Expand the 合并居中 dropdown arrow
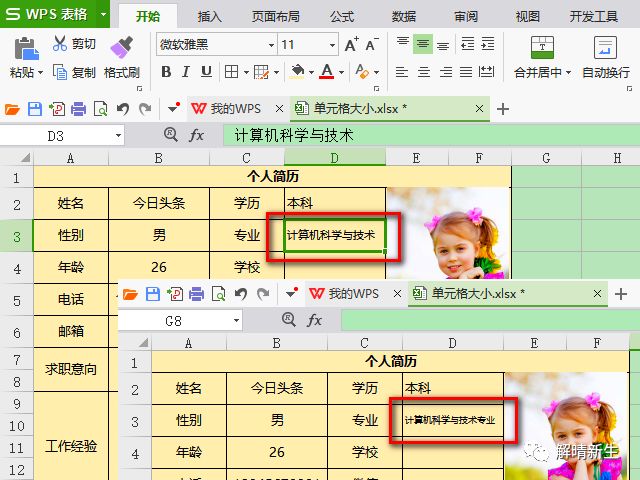Viewport: 640px width, 480px height. coord(568,73)
